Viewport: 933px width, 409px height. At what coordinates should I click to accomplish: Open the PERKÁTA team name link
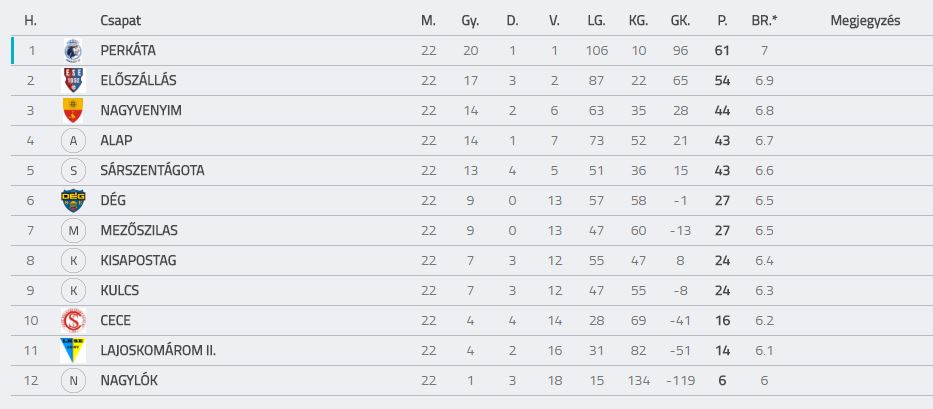pyautogui.click(x=128, y=51)
